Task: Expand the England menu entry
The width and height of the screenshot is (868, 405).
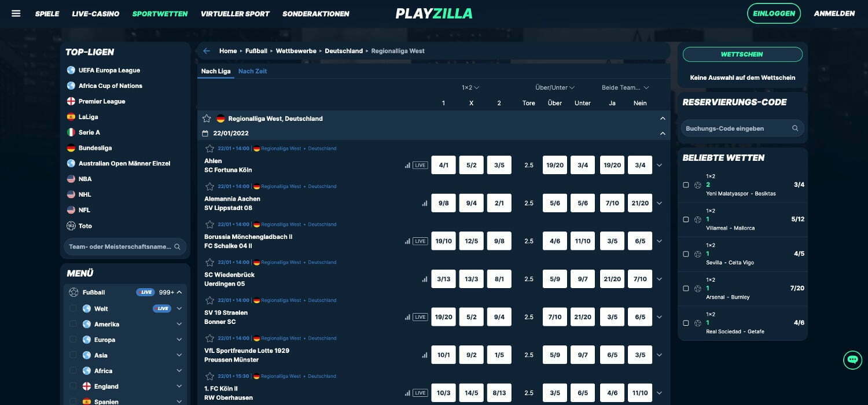Action: tap(179, 386)
